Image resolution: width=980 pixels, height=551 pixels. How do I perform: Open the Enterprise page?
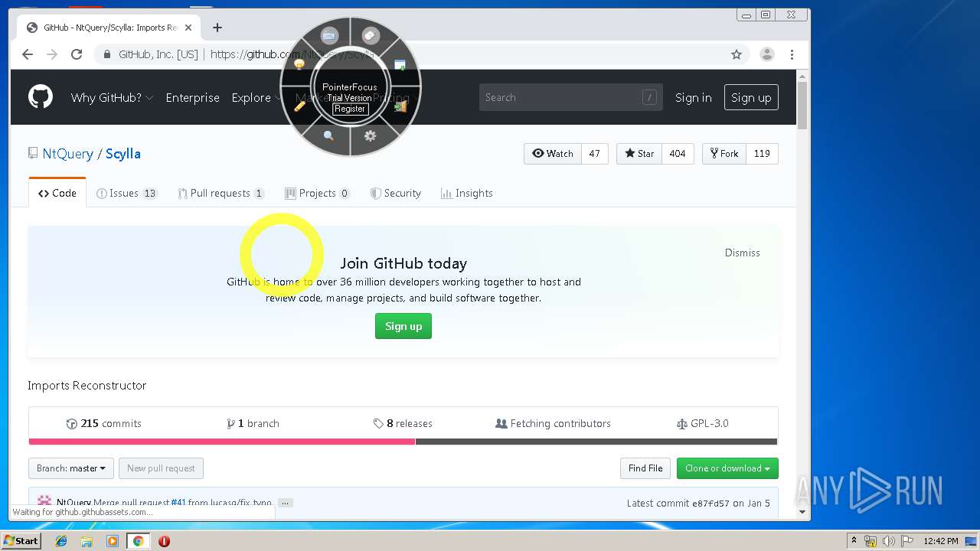pos(193,98)
